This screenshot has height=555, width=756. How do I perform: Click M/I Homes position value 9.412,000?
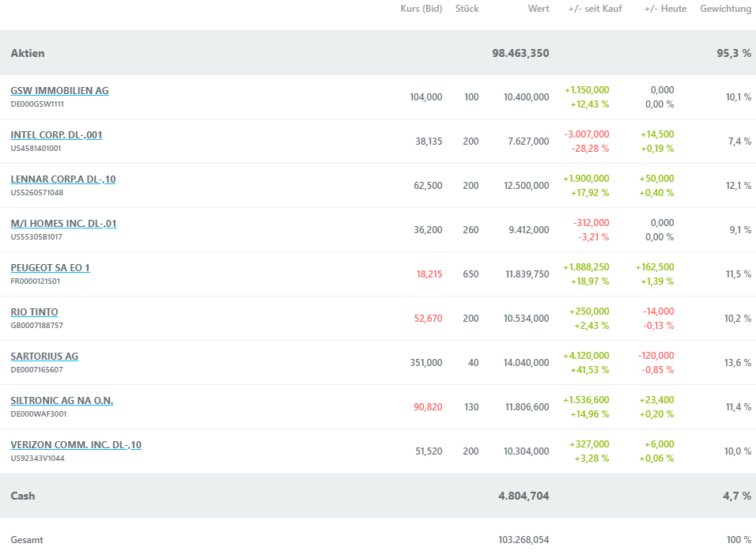click(529, 230)
